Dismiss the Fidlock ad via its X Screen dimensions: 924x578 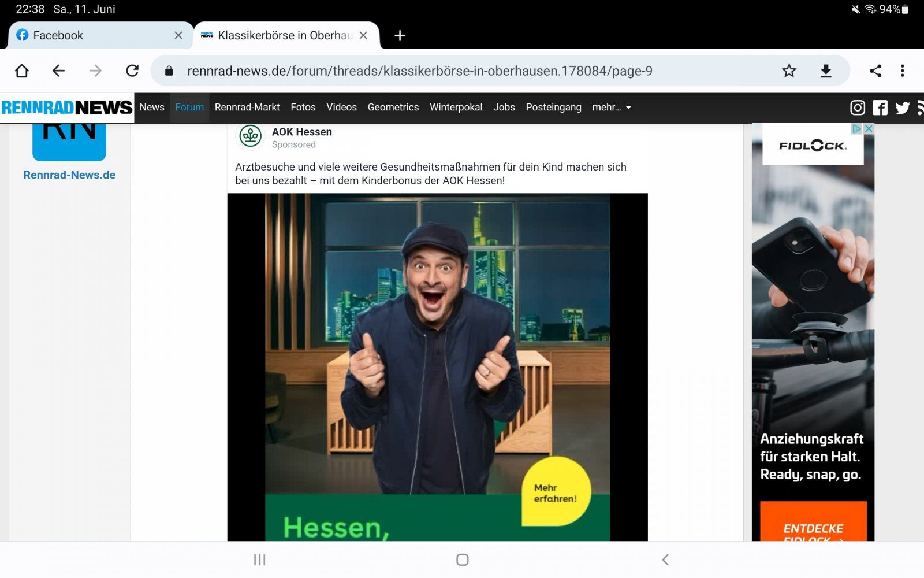click(869, 128)
